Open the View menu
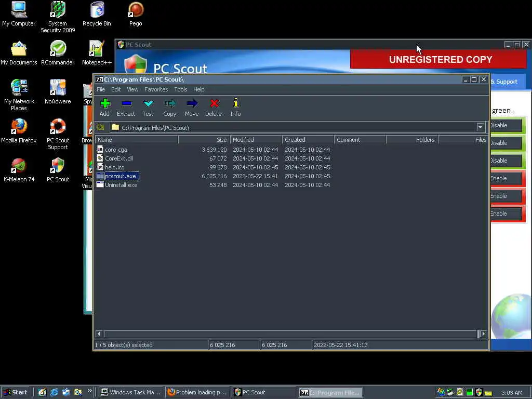Image resolution: width=532 pixels, height=399 pixels. point(132,89)
